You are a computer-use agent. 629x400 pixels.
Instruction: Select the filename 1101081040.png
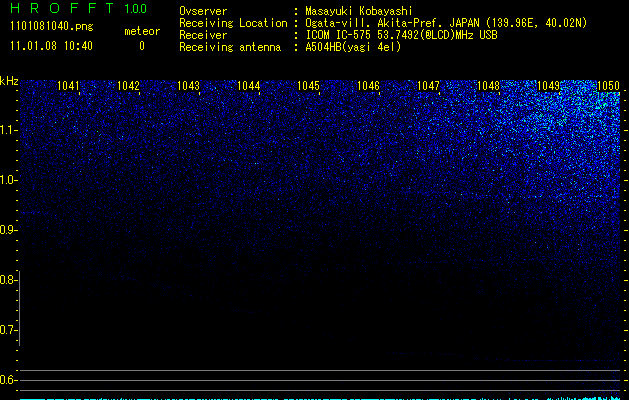(52, 27)
